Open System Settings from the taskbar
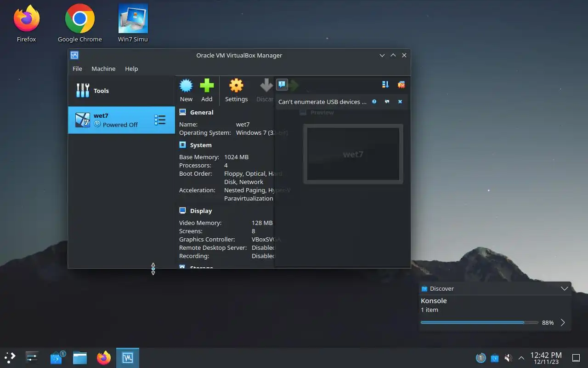The height and width of the screenshot is (368, 588). click(x=32, y=357)
